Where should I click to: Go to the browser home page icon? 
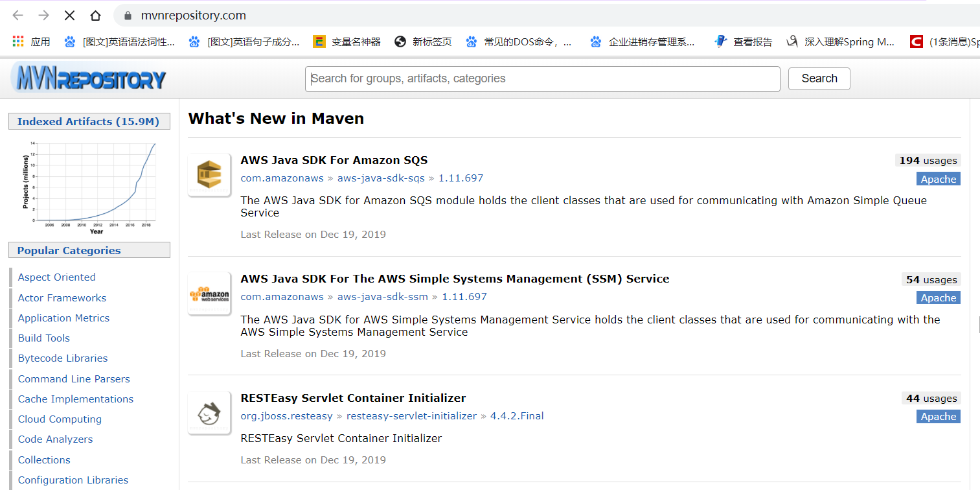pyautogui.click(x=95, y=16)
